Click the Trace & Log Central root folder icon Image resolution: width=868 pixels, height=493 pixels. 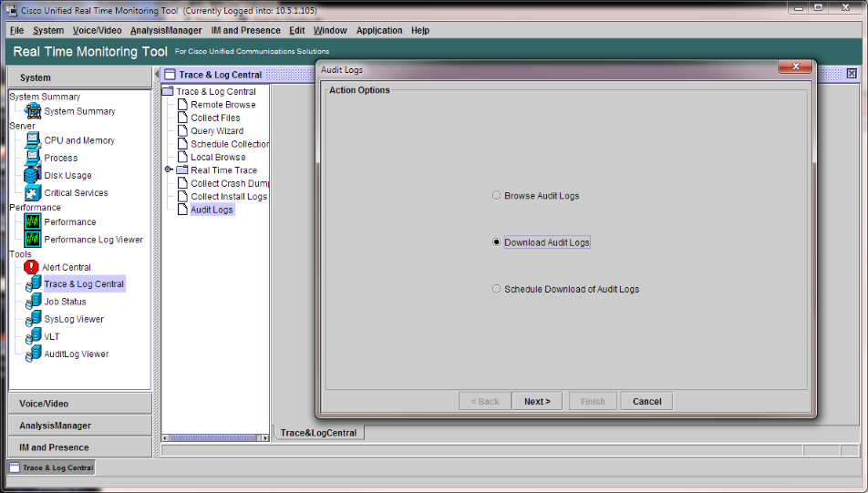(168, 91)
